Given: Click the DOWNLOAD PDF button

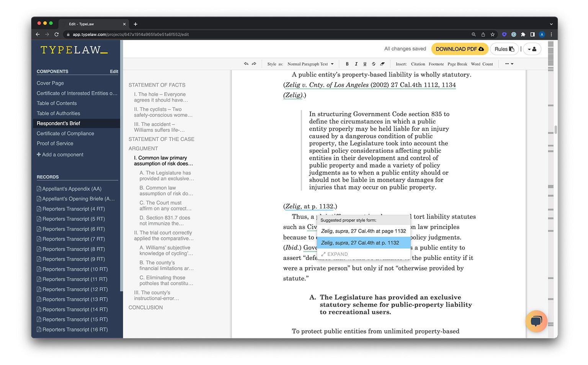Looking at the screenshot, I should click(460, 49).
